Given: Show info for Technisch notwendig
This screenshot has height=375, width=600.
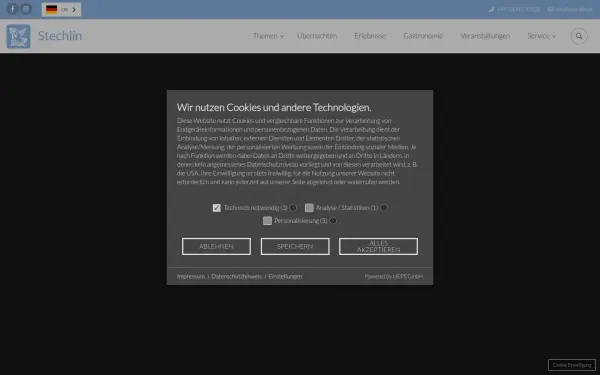Looking at the screenshot, I should click(293, 208).
